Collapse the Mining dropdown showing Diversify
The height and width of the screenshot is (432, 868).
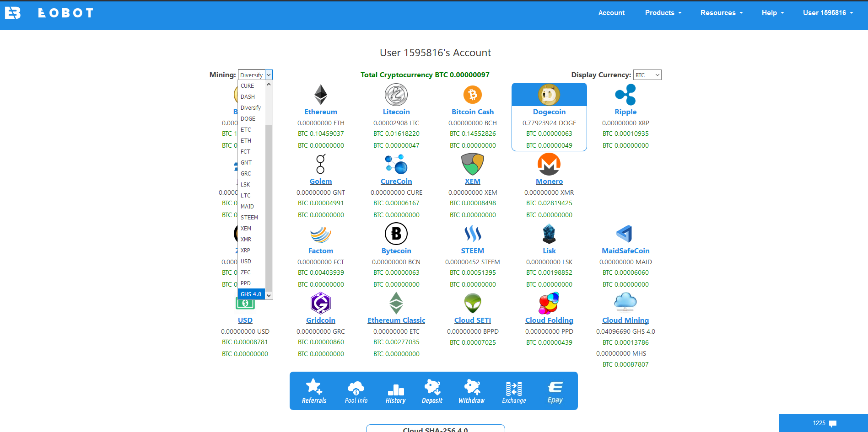tap(255, 75)
